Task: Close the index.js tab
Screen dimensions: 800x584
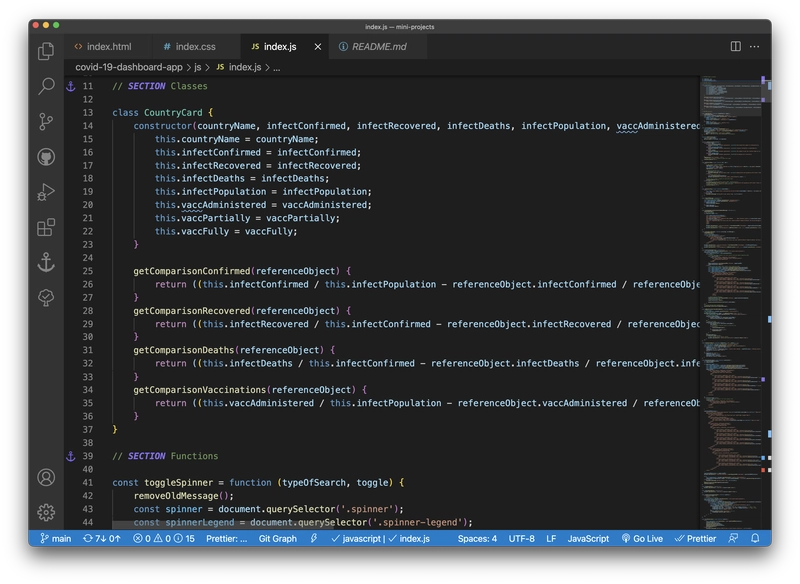Action: [318, 47]
